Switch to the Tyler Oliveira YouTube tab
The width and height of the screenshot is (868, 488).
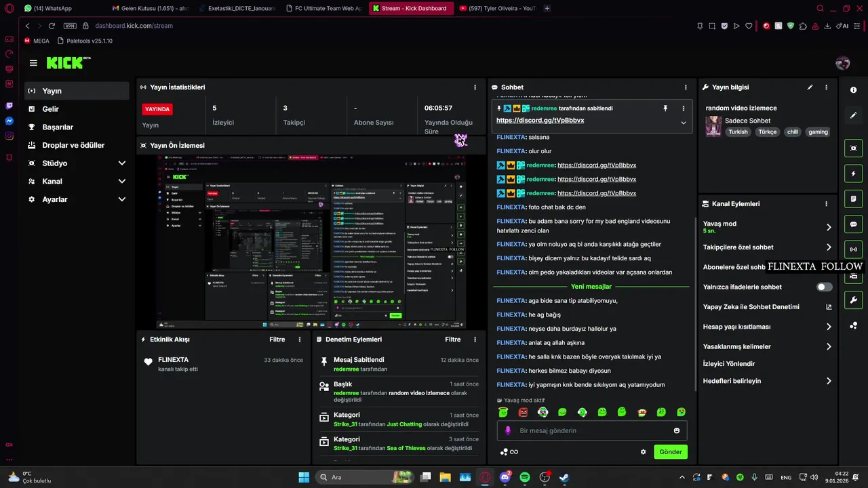(497, 8)
